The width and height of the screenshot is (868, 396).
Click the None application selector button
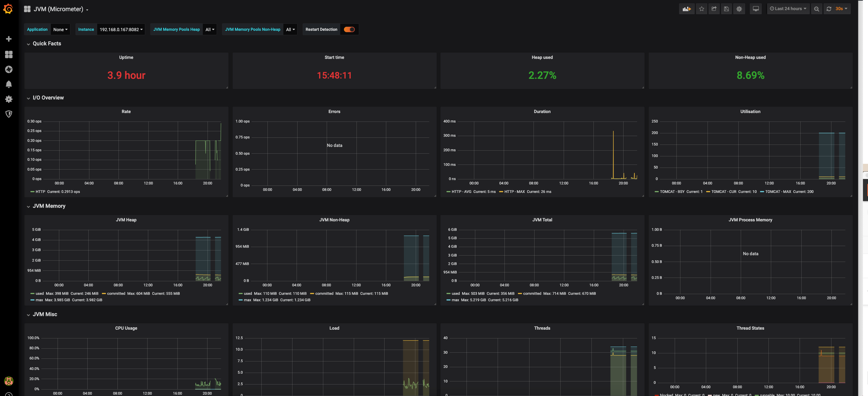click(x=60, y=29)
